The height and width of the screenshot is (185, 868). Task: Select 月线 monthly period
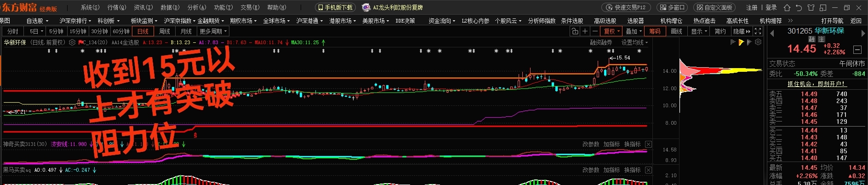[x=186, y=31]
